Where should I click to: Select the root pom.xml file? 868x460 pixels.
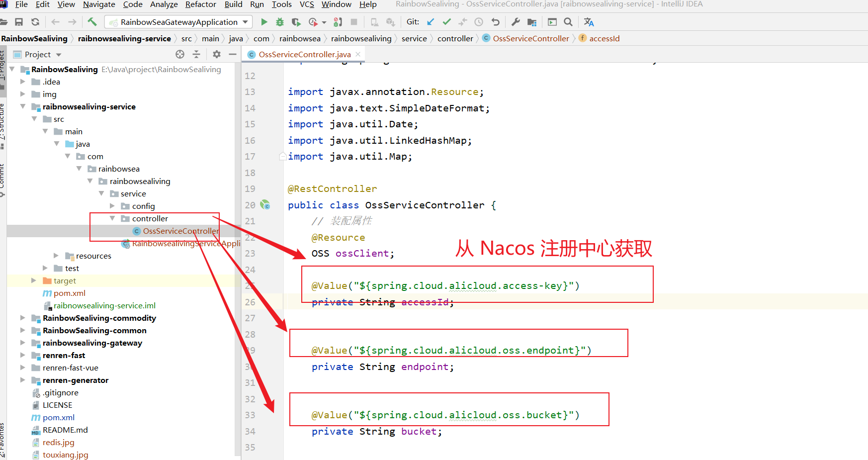point(59,417)
